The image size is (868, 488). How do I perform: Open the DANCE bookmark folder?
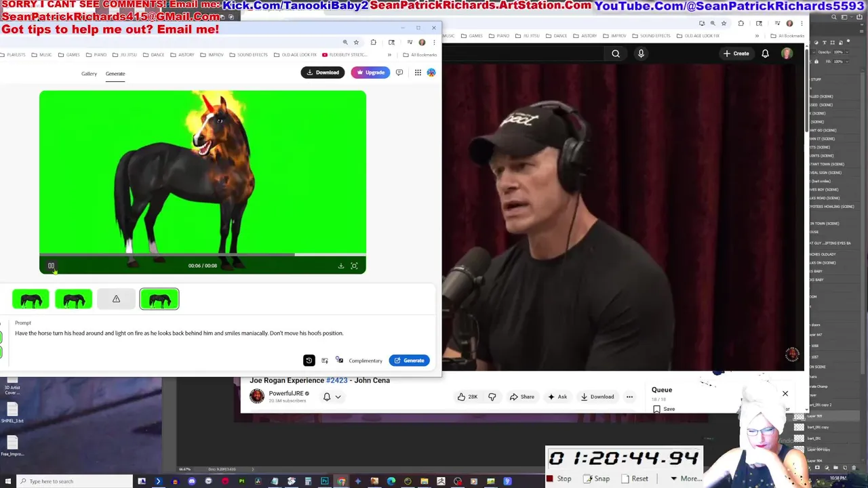[x=154, y=55]
